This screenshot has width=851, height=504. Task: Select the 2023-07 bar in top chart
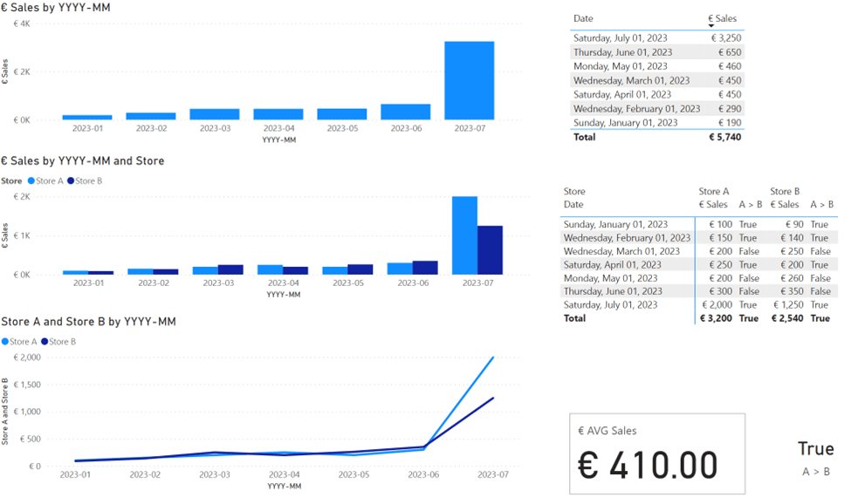[x=469, y=80]
